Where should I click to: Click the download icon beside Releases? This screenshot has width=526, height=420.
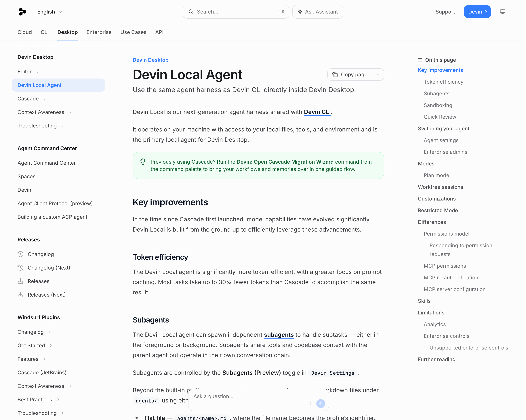20,281
